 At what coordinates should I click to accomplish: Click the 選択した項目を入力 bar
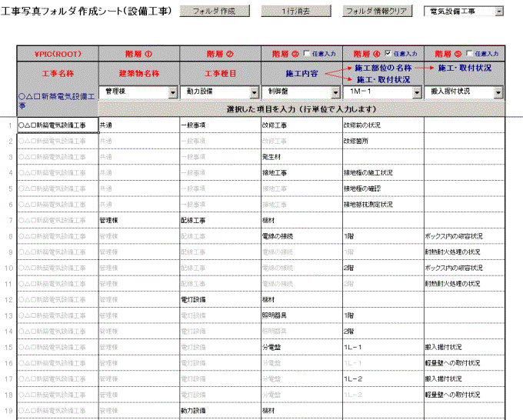301,109
